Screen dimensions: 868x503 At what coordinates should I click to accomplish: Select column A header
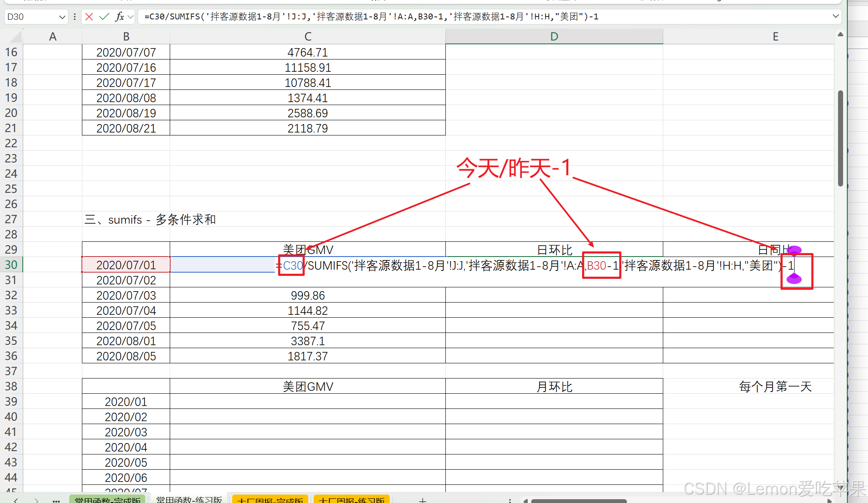53,37
